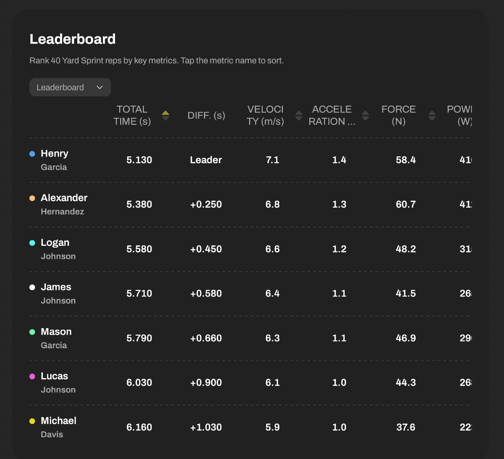Click the cyan dot beside Logan Johnson

[x=32, y=243]
